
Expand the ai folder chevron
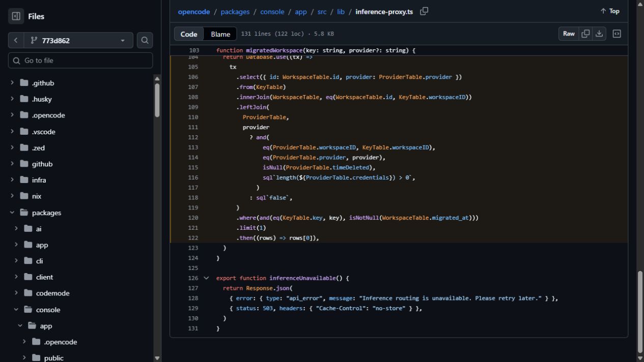coord(16,229)
